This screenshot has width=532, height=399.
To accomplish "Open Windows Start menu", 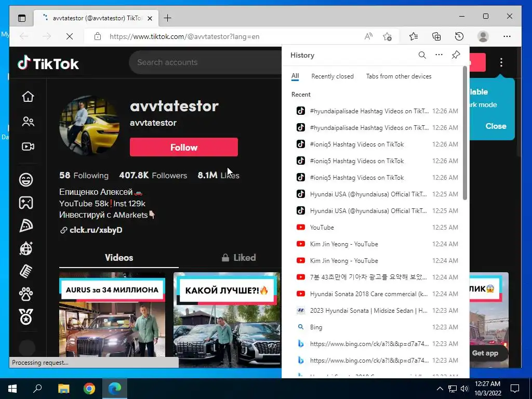I will click(x=12, y=389).
